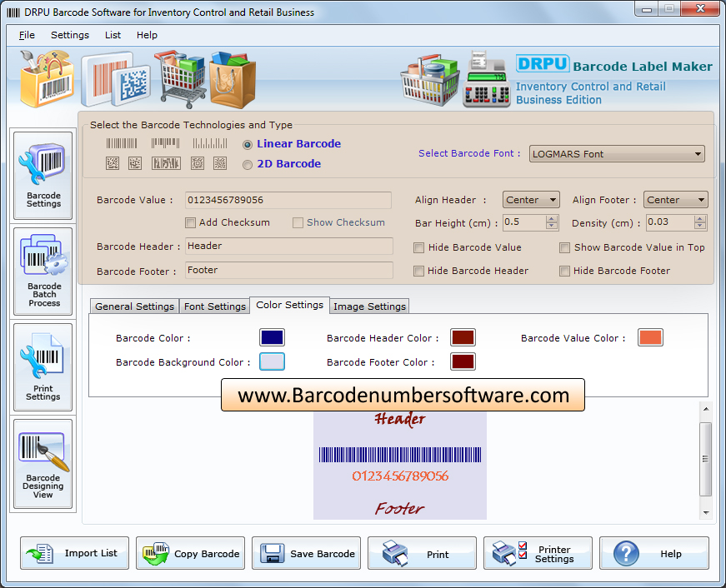Viewport: 726px width, 588px height.
Task: Open the Barcode Settings sidebar icon
Action: click(43, 174)
